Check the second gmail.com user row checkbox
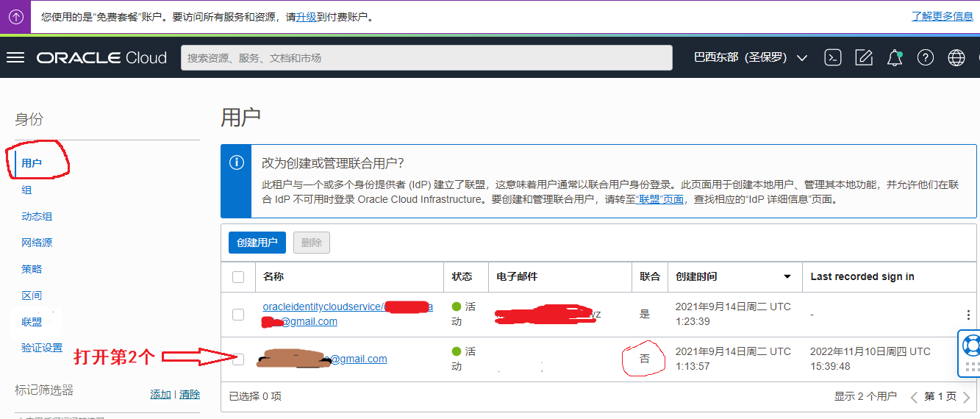This screenshot has width=980, height=419. coord(238,359)
